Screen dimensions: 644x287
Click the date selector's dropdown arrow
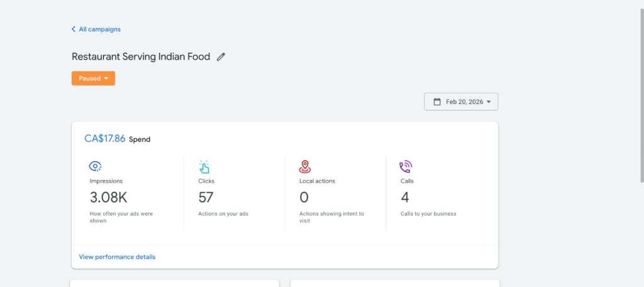pyautogui.click(x=488, y=102)
